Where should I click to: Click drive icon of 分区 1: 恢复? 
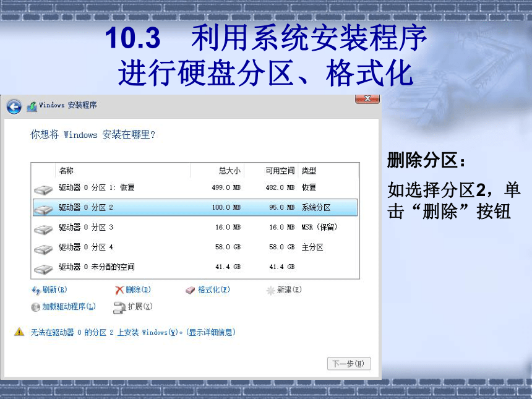tap(43, 189)
